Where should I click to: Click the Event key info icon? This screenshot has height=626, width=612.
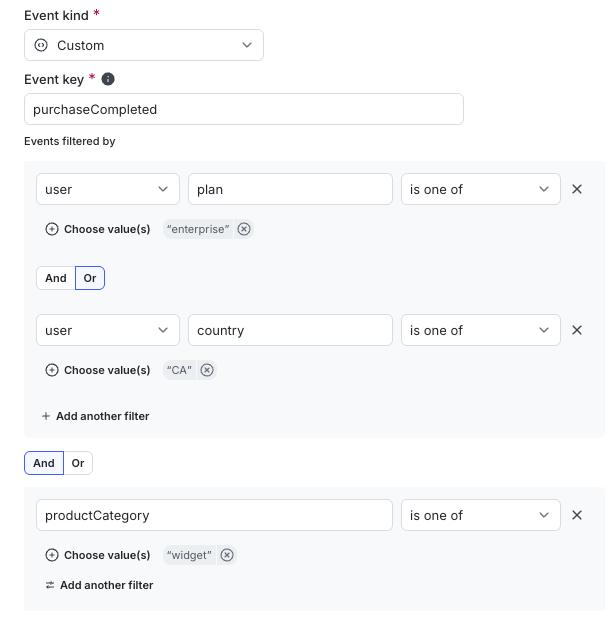coord(108,79)
